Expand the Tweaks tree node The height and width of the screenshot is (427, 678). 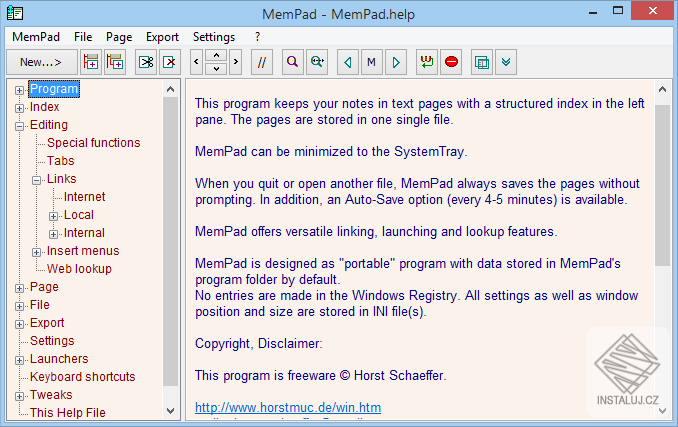[x=19, y=396]
